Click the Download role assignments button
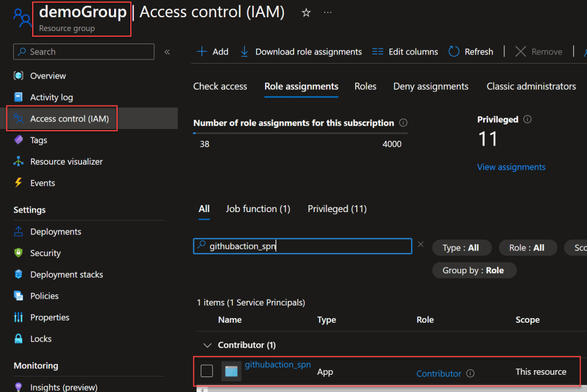 tap(301, 52)
